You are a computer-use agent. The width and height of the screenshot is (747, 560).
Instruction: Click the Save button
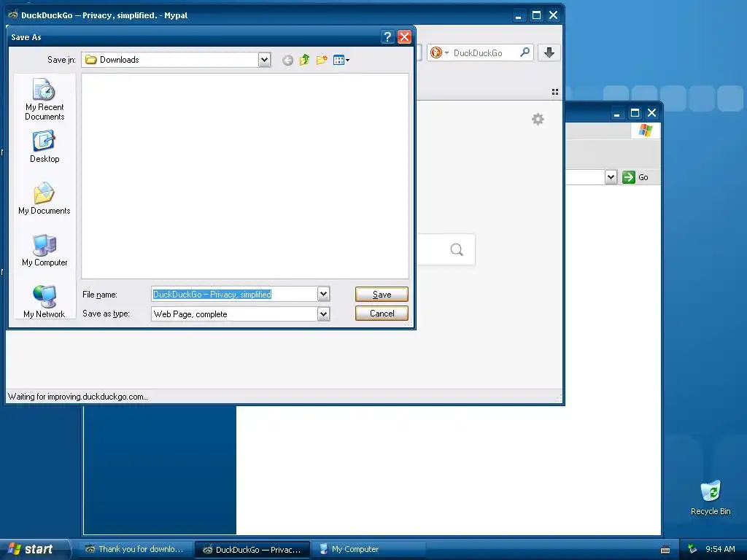click(382, 295)
